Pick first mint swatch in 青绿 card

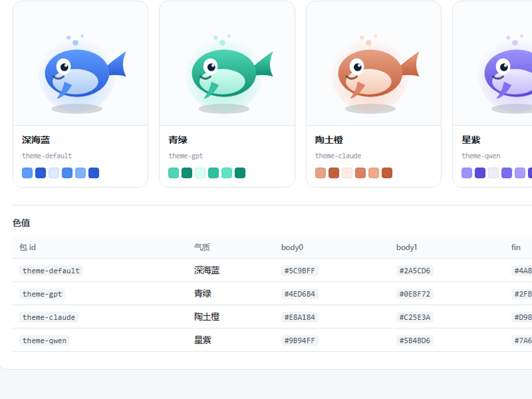(173, 173)
